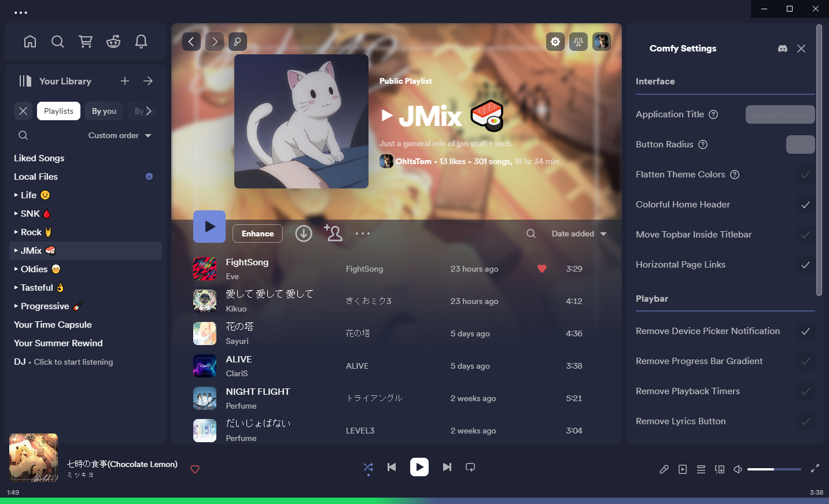This screenshot has height=504, width=829.
Task: Disable Colorful Home Header
Action: 805,205
